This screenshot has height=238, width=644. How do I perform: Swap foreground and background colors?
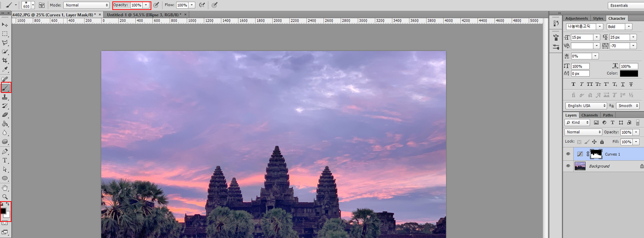click(x=8, y=204)
